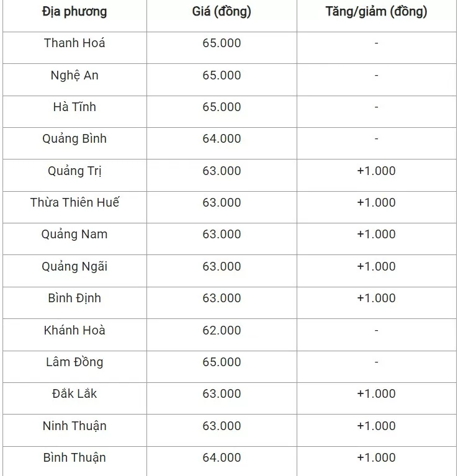Click Khánh Hoà's price 62.000
The width and height of the screenshot is (458, 476).
click(222, 331)
